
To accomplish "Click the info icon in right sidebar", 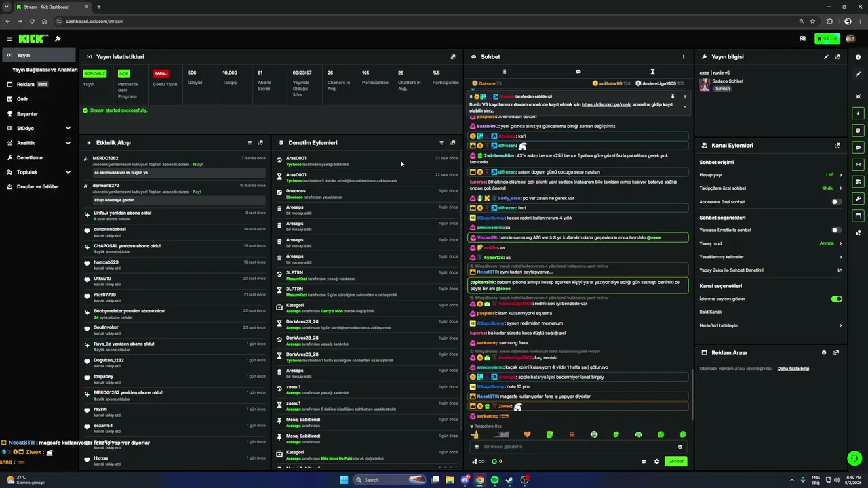I will point(859,57).
